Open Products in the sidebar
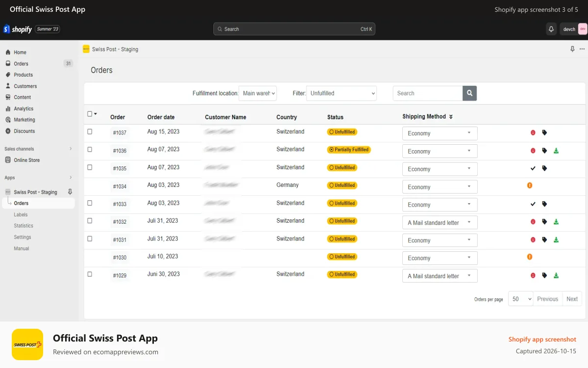The width and height of the screenshot is (588, 368). (24, 75)
